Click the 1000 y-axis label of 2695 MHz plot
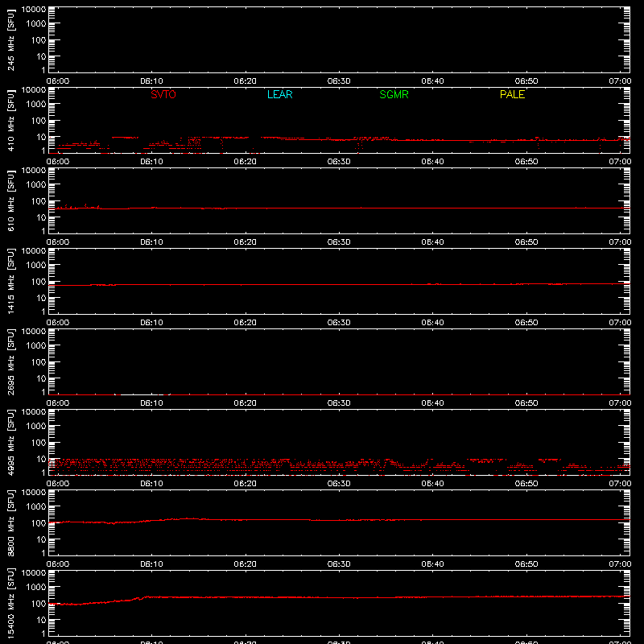Image resolution: width=644 pixels, height=644 pixels. pyautogui.click(x=36, y=346)
